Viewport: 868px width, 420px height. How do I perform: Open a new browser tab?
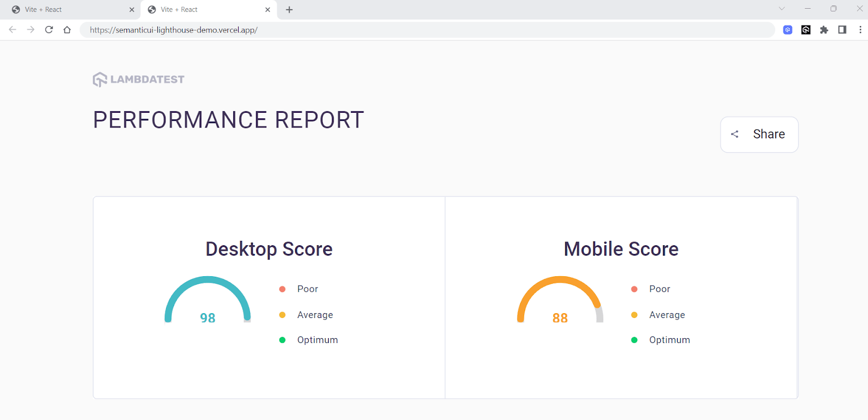pos(289,10)
